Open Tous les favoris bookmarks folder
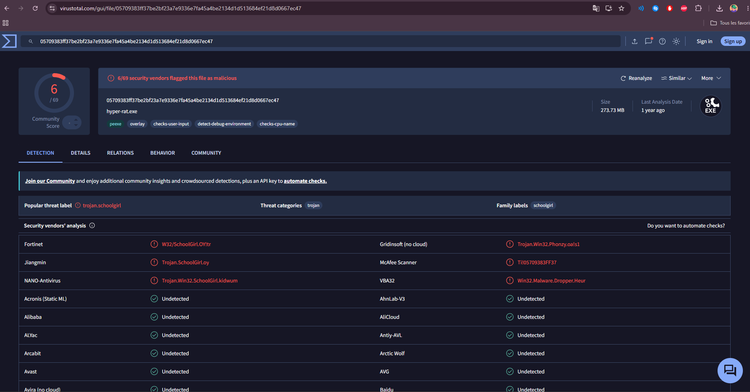750x392 pixels. pos(729,23)
